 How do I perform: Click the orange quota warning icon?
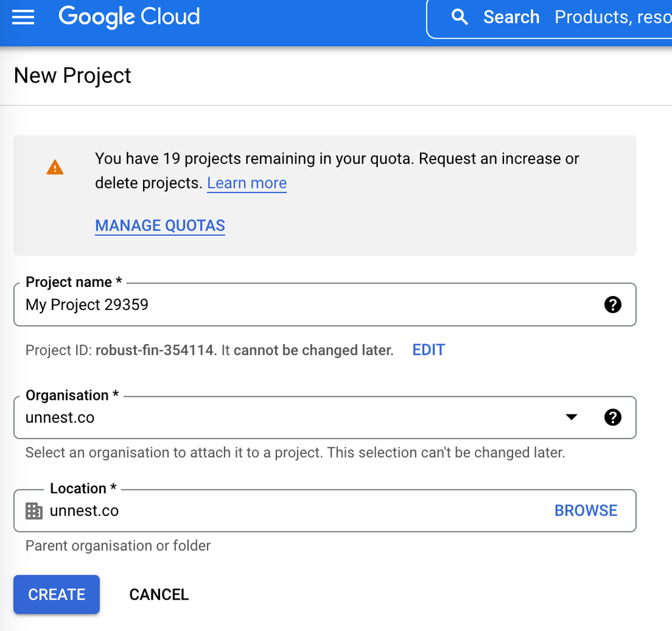(55, 167)
